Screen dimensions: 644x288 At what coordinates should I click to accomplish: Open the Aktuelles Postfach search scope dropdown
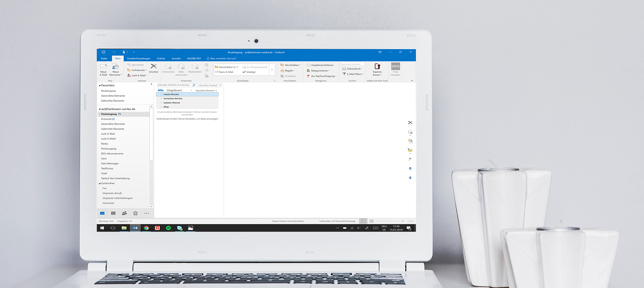pos(210,85)
